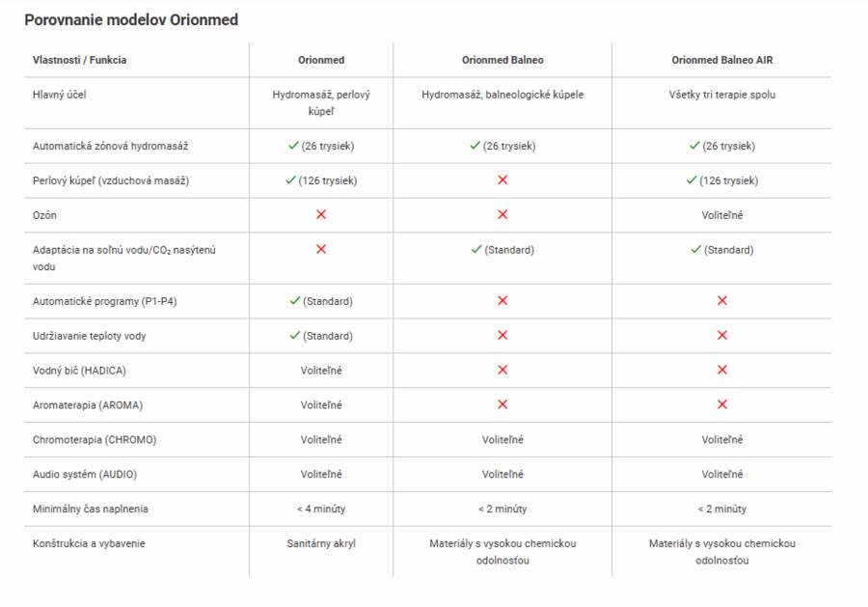This screenshot has height=607, width=868.
Task: Click the red X for Orionmed Ozón
Action: (321, 214)
